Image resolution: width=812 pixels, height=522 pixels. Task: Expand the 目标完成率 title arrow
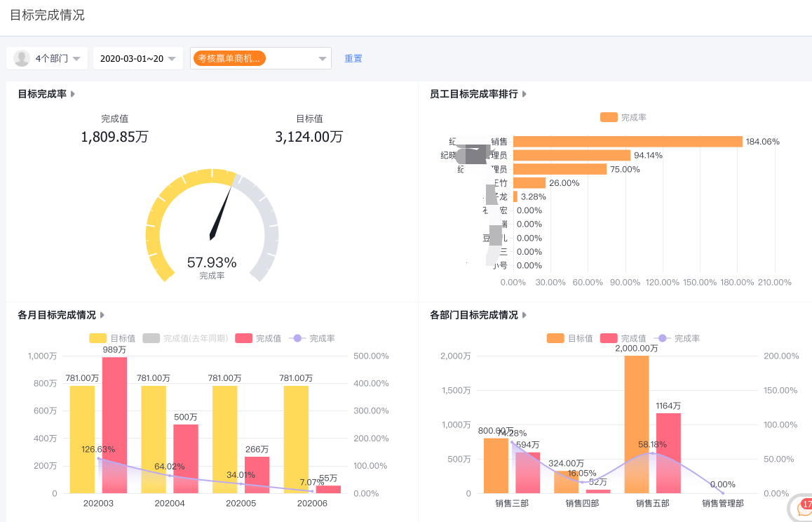(73, 94)
